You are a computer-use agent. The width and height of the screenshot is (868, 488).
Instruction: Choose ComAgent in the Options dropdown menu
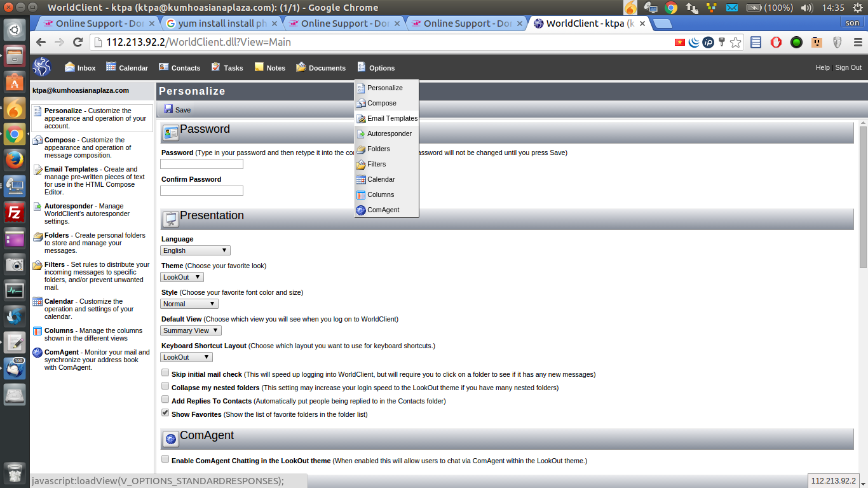[386, 210]
